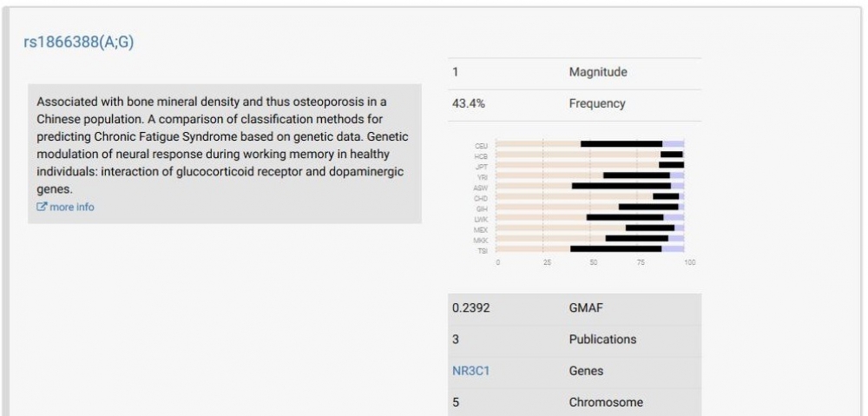Click the MKK population row label
The width and height of the screenshot is (868, 416).
click(x=480, y=240)
